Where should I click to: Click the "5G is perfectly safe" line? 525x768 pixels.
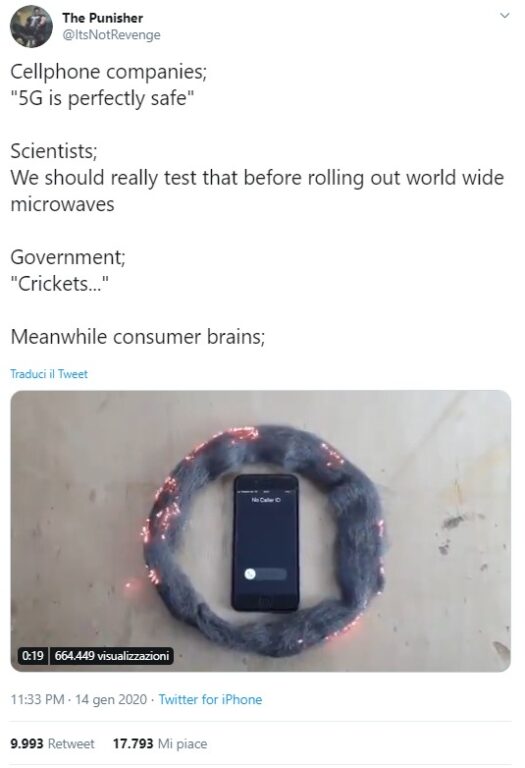(x=102, y=98)
